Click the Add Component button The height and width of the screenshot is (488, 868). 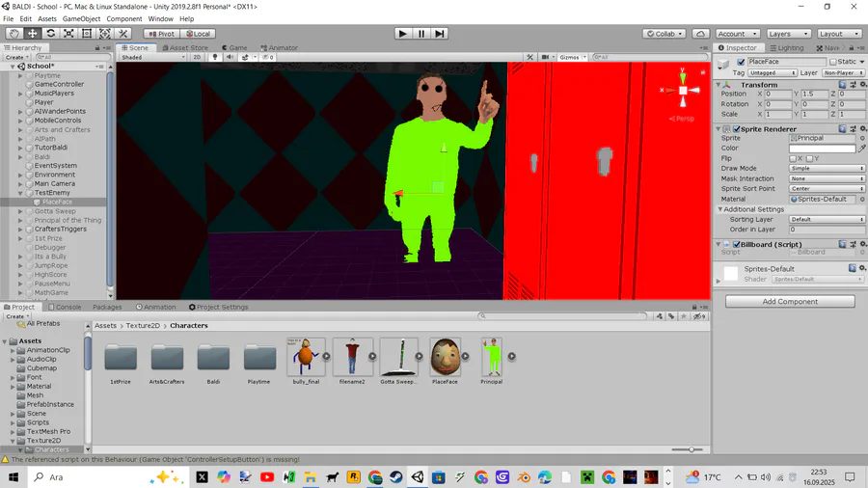click(790, 302)
